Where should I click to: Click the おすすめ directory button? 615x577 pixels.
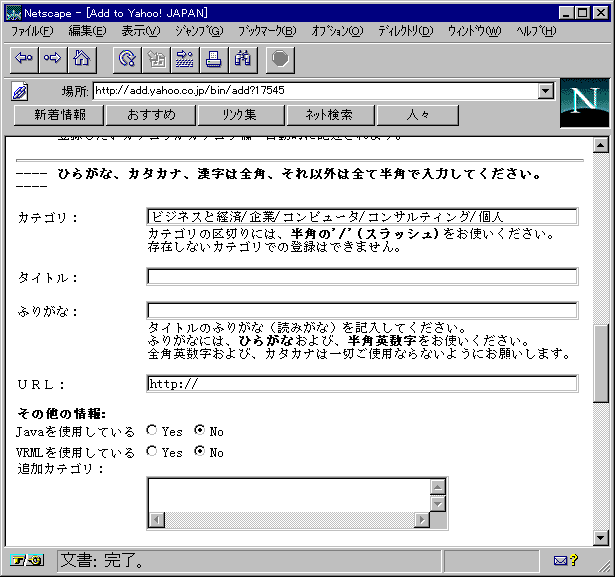(151, 115)
